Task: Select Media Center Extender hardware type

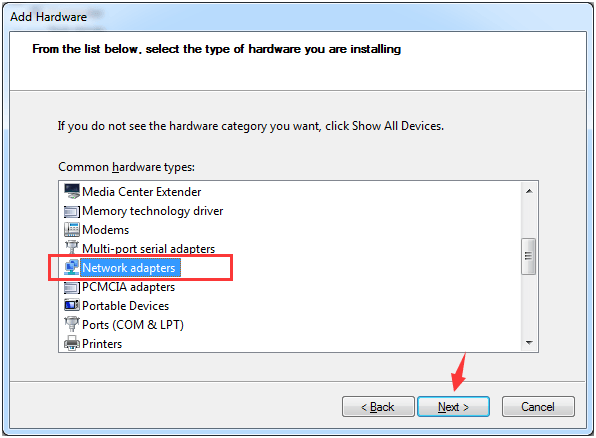Action: pyautogui.click(x=141, y=192)
